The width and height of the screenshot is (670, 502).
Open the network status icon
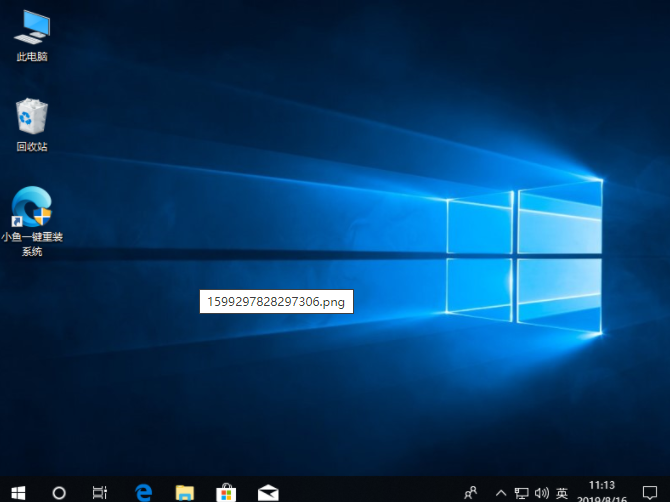click(x=521, y=492)
